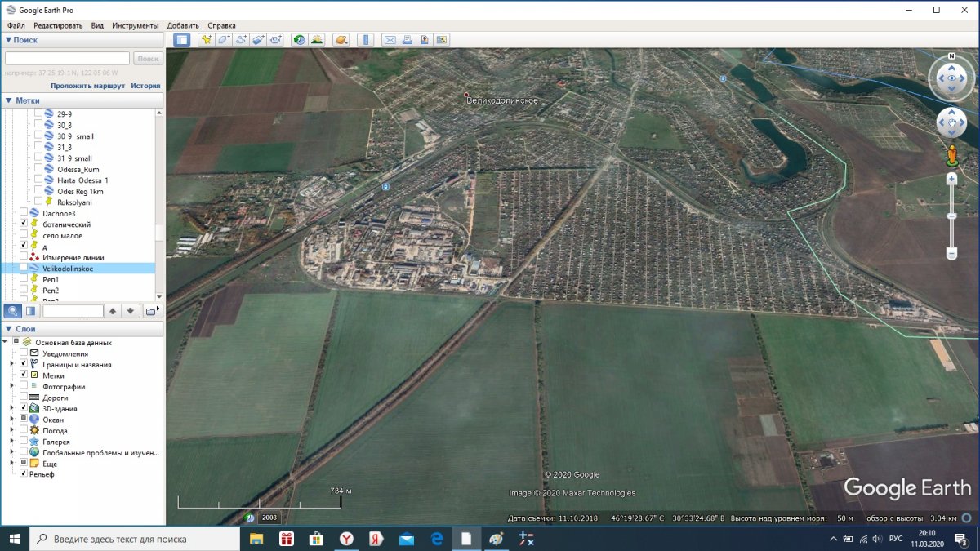980x551 pixels.
Task: Expand the Границы и названия layer
Action: (11, 364)
